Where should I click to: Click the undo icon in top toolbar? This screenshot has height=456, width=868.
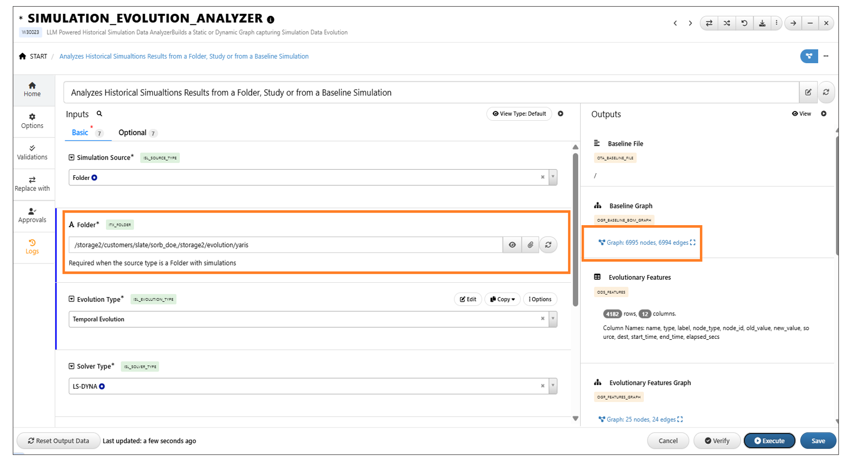coord(744,23)
